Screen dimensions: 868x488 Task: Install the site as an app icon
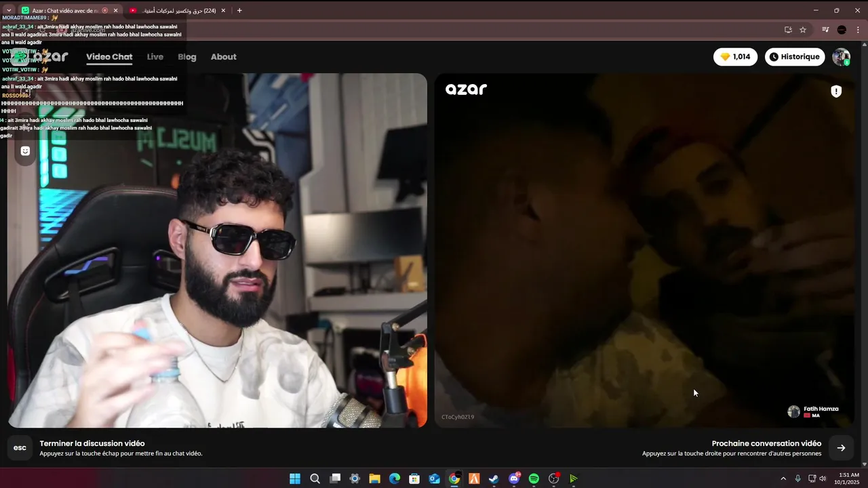point(788,30)
